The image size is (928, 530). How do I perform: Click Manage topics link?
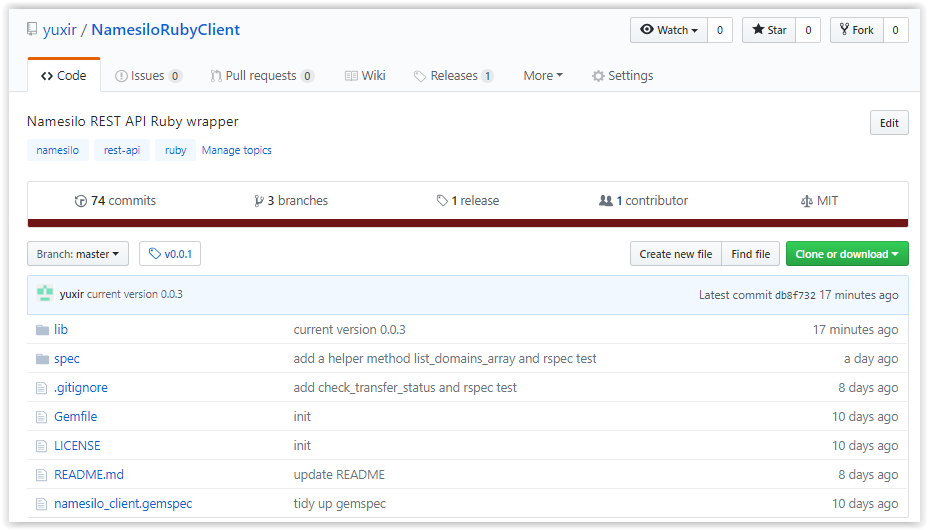click(x=237, y=150)
